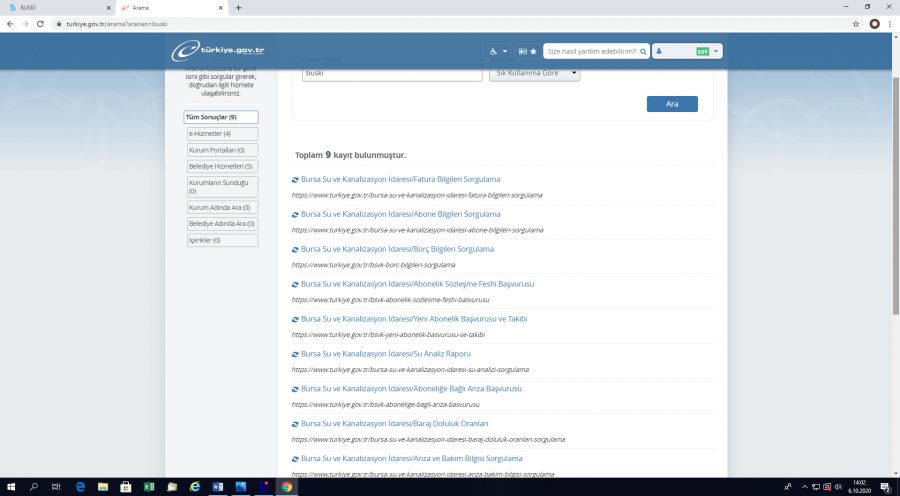Click the Ara search button
This screenshot has height=496, width=900.
click(672, 104)
